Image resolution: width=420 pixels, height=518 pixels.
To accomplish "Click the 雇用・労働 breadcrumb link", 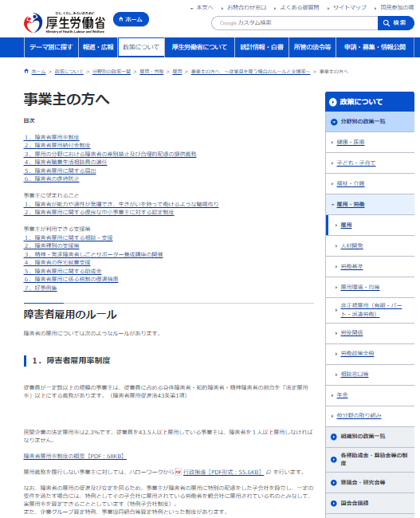I will 151,72.
